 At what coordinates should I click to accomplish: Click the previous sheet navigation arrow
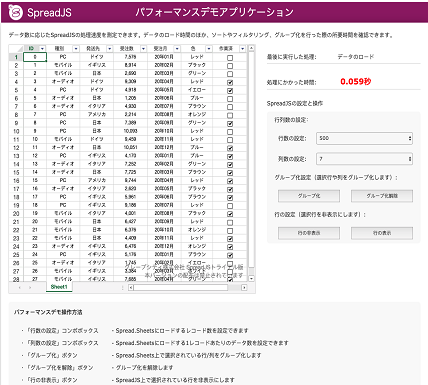(x=20, y=287)
